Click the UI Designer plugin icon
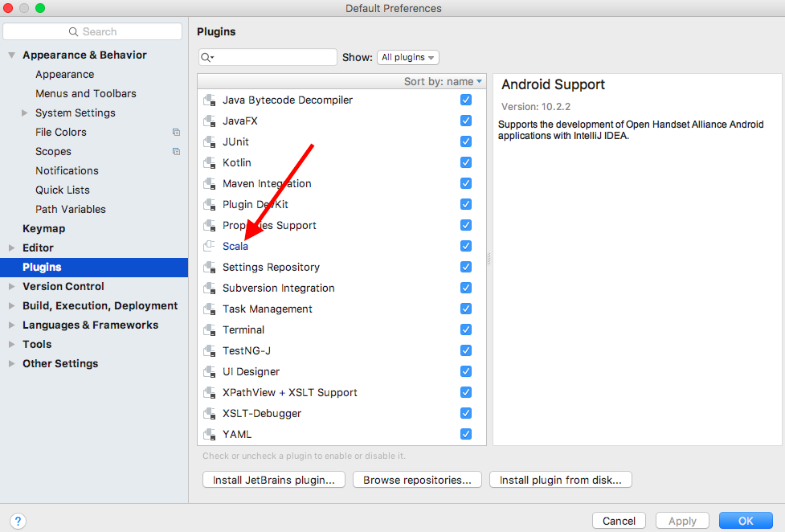This screenshot has width=785, height=532. tap(209, 372)
